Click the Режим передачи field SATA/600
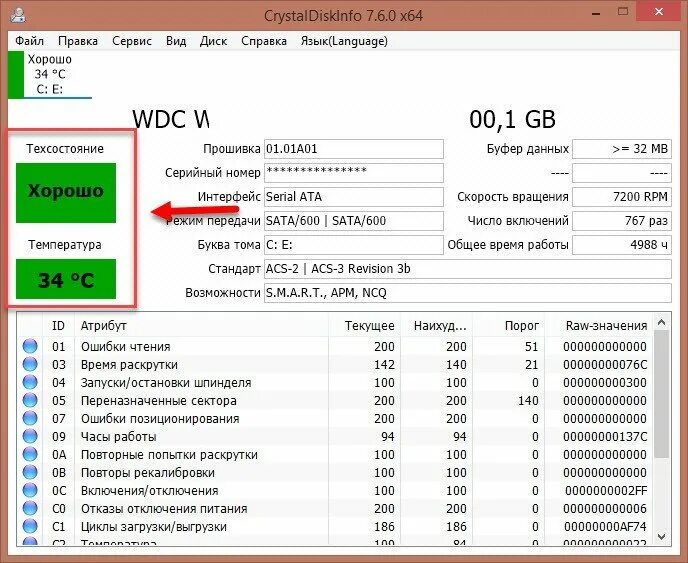This screenshot has width=688, height=563. pyautogui.click(x=354, y=221)
